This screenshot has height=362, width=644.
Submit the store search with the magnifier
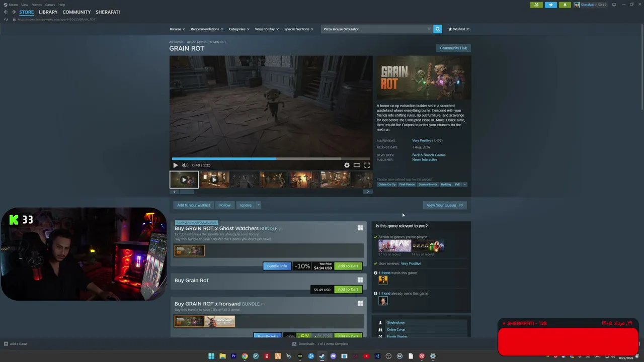[x=438, y=29]
